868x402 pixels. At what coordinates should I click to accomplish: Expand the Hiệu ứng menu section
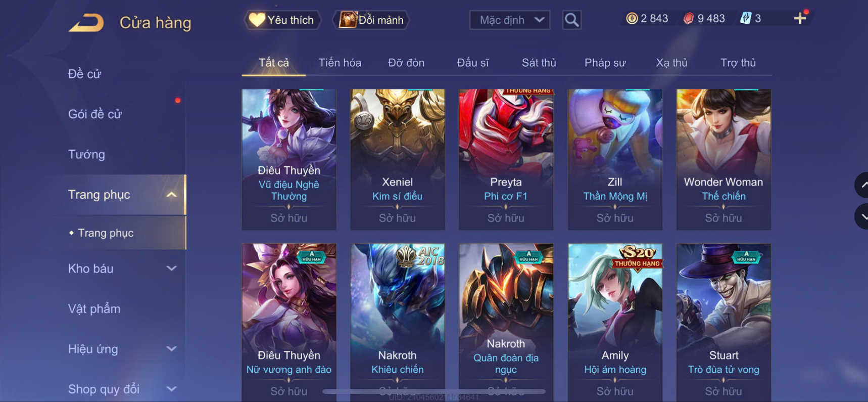(x=172, y=349)
